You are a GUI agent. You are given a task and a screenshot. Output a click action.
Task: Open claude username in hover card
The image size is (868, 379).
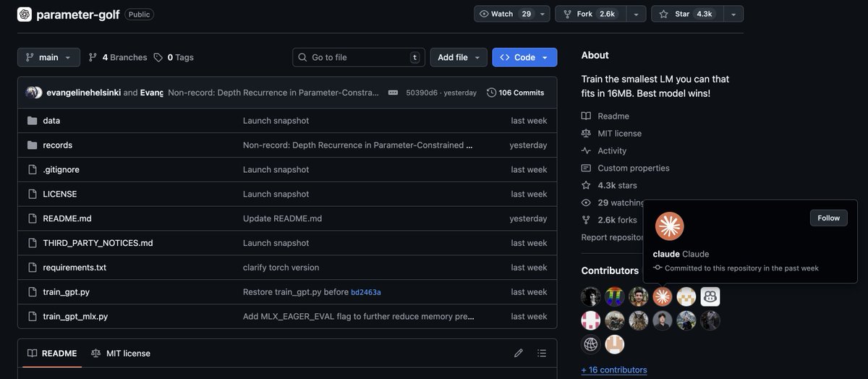coord(666,254)
